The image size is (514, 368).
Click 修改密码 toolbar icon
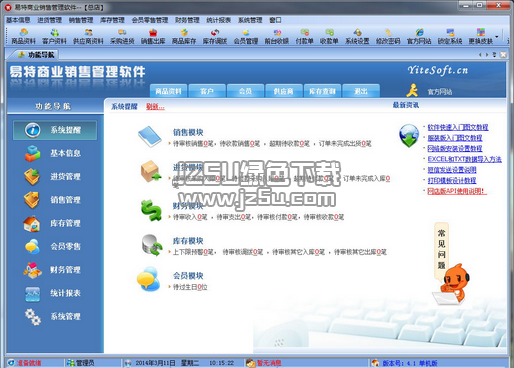(x=388, y=37)
